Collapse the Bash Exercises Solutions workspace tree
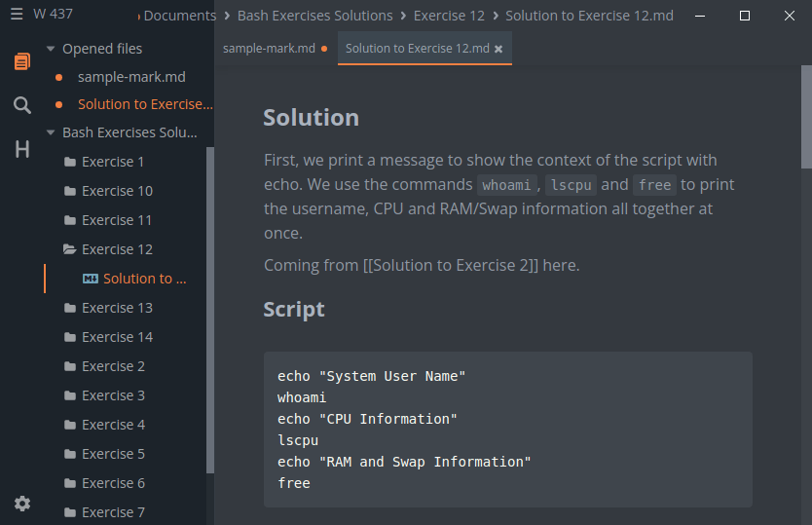This screenshot has height=525, width=812. tap(51, 132)
